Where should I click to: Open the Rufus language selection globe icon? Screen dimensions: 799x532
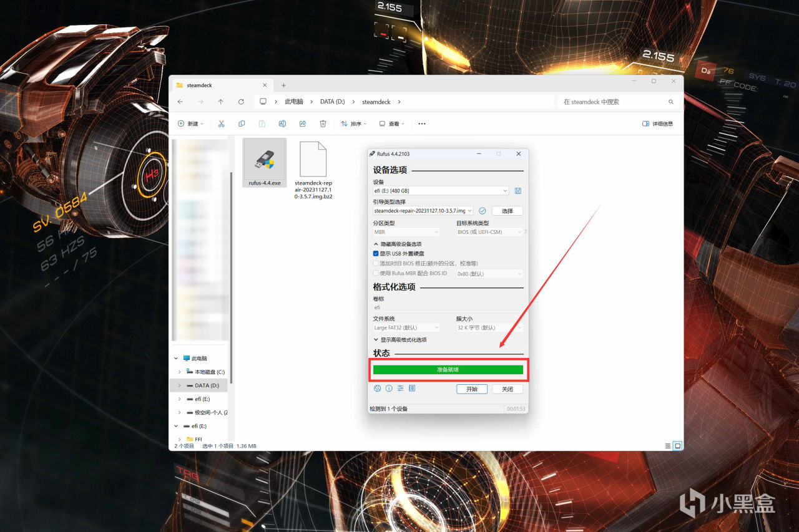coord(378,389)
